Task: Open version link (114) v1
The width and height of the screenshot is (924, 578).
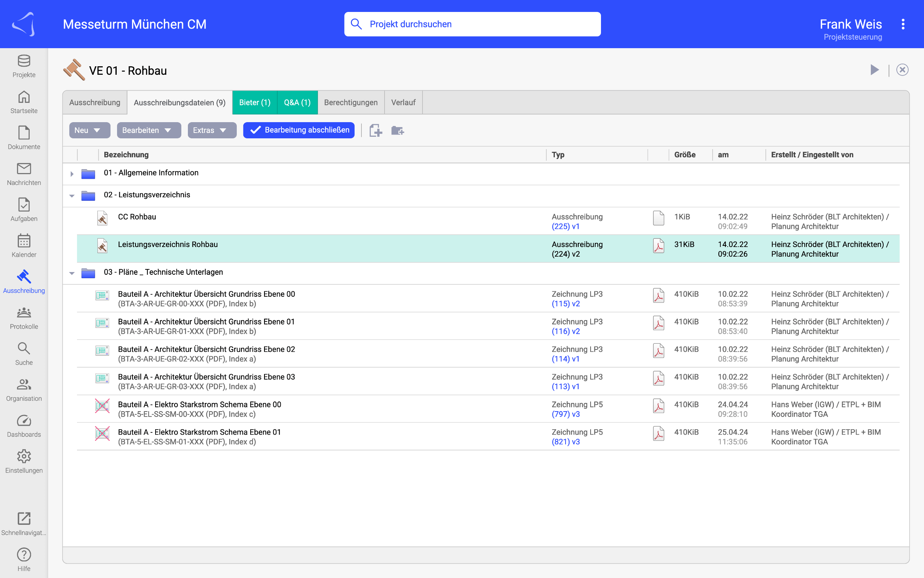Action: tap(566, 359)
